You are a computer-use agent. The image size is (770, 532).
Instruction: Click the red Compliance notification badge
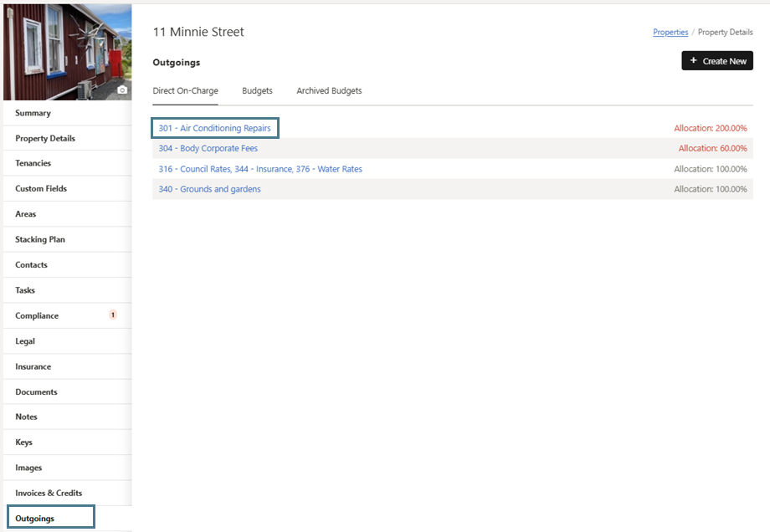113,315
